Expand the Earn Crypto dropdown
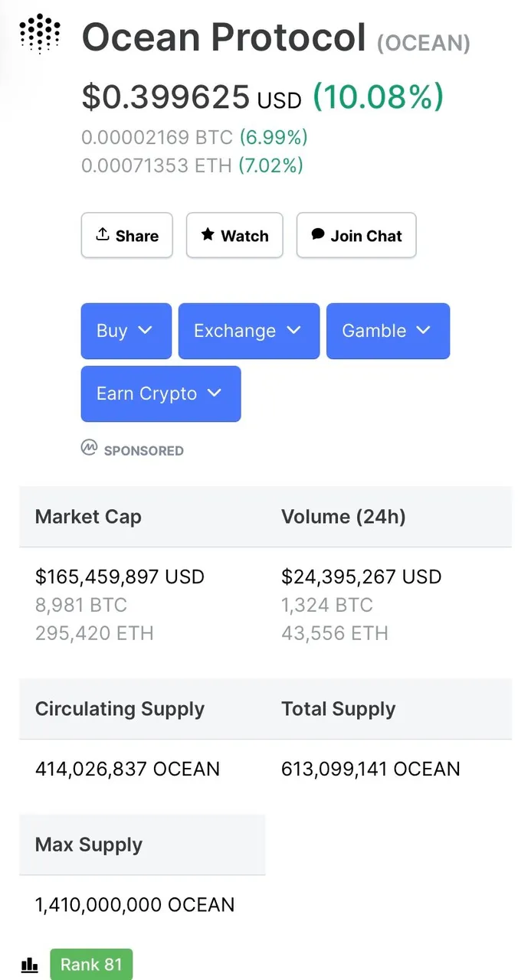The image size is (531, 980). coord(161,394)
